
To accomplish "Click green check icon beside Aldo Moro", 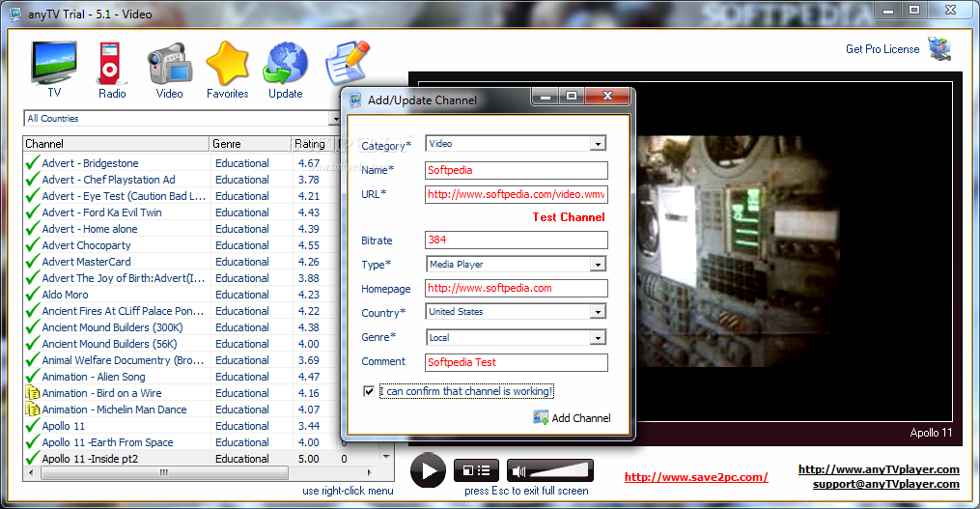I will (33, 295).
